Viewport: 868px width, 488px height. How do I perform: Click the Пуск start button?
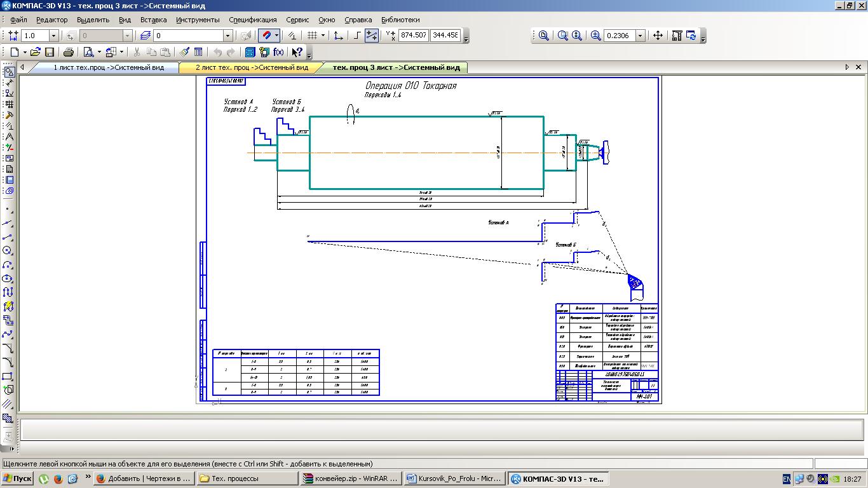(x=17, y=478)
